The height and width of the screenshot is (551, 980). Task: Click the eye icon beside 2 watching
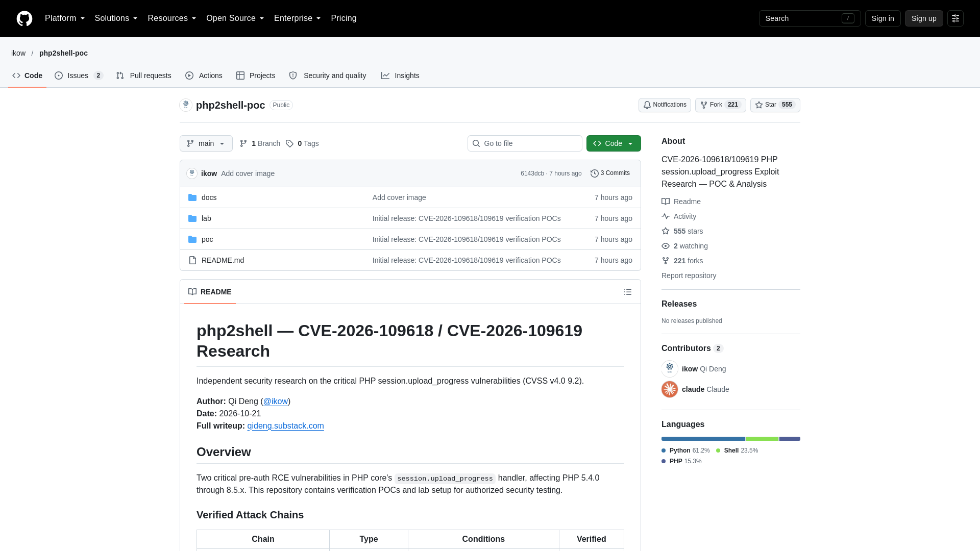coord(666,246)
